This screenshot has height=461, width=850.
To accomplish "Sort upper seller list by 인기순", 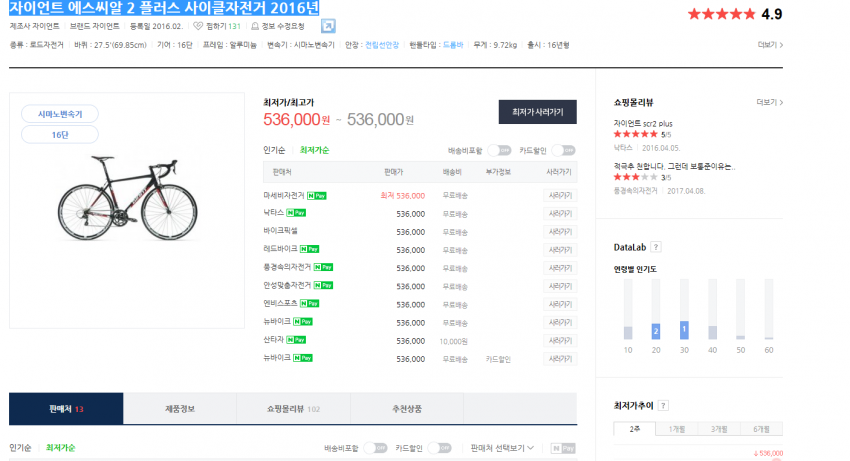I will 274,150.
